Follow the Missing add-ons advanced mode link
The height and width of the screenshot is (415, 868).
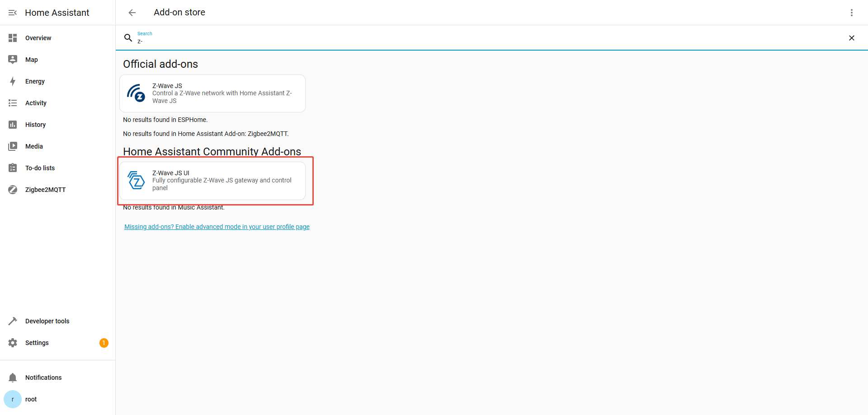217,227
